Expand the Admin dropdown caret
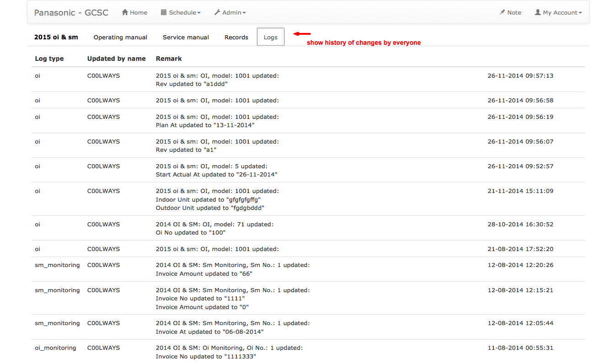 pyautogui.click(x=244, y=13)
